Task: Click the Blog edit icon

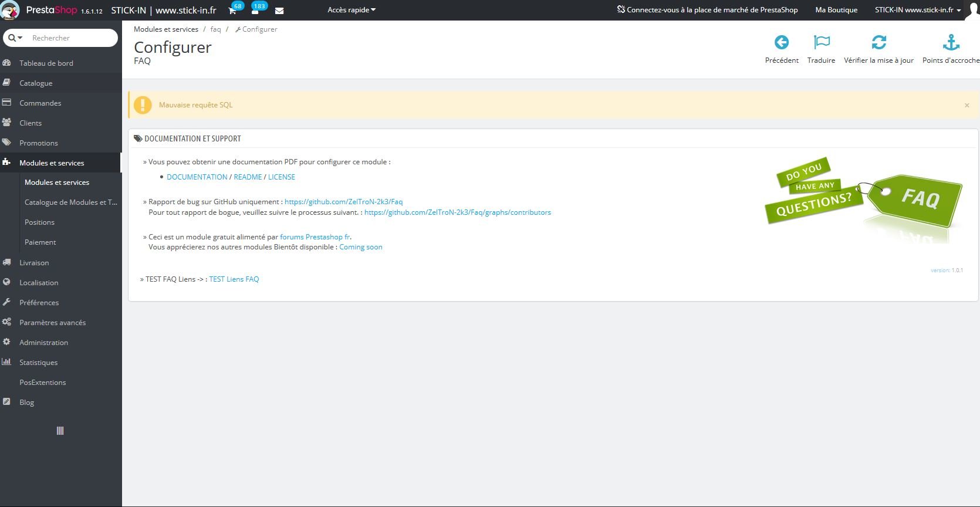Action: (7, 402)
